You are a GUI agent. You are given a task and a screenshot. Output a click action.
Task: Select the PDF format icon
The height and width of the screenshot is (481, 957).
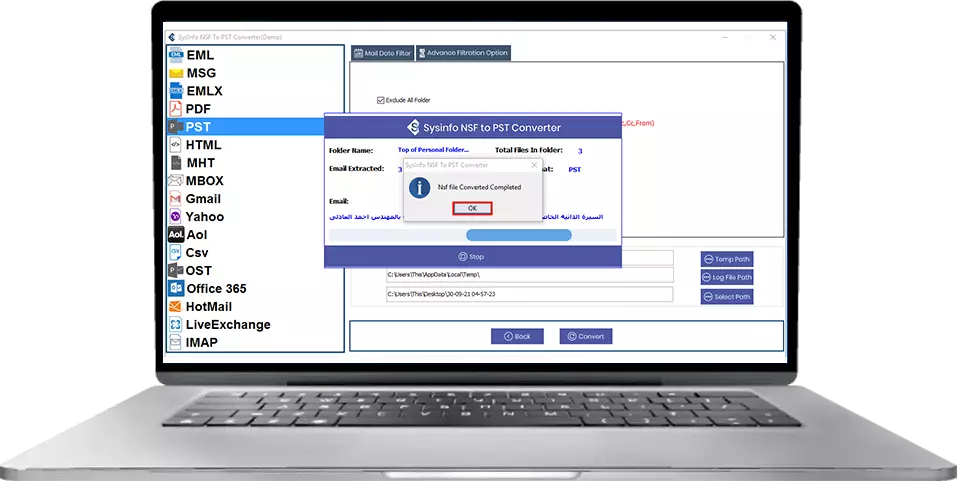176,109
